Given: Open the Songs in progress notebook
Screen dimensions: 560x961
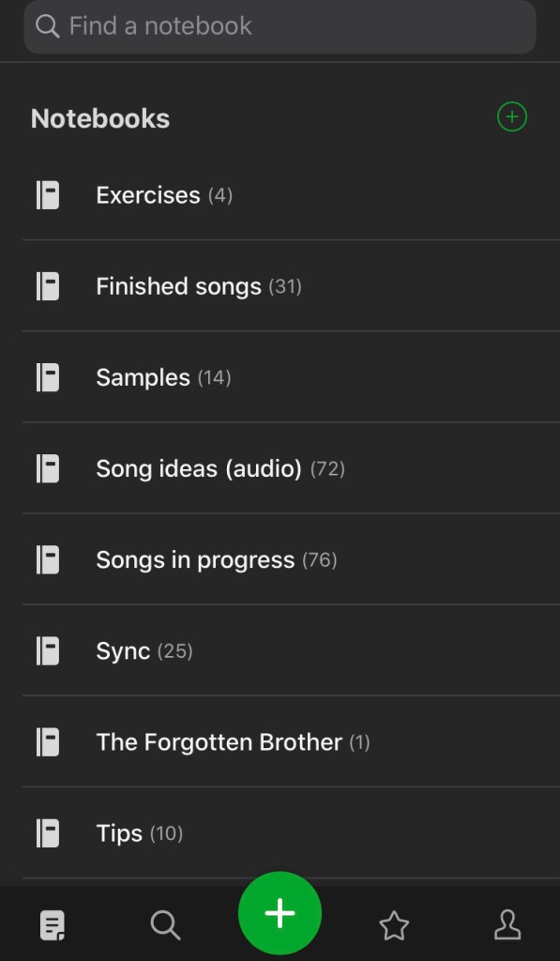Looking at the screenshot, I should click(x=291, y=559).
